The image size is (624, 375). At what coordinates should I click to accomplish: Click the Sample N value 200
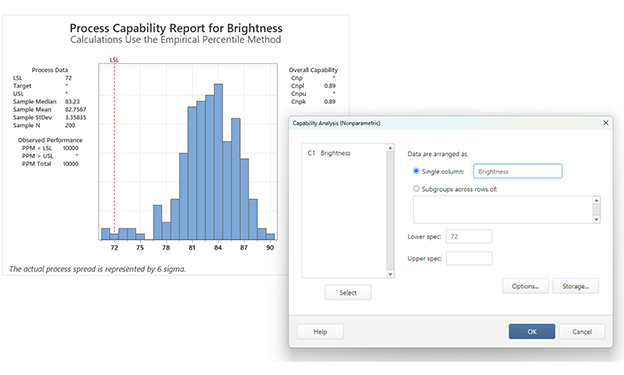coord(70,125)
